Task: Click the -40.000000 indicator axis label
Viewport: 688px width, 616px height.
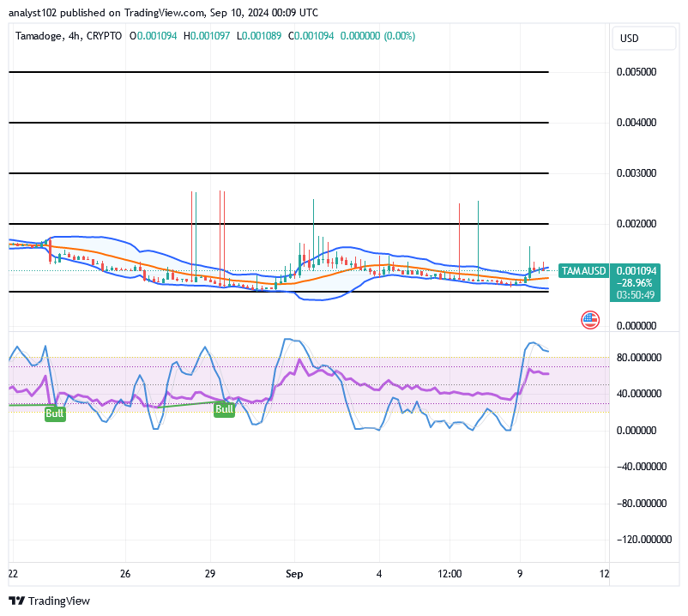Action: (642, 467)
